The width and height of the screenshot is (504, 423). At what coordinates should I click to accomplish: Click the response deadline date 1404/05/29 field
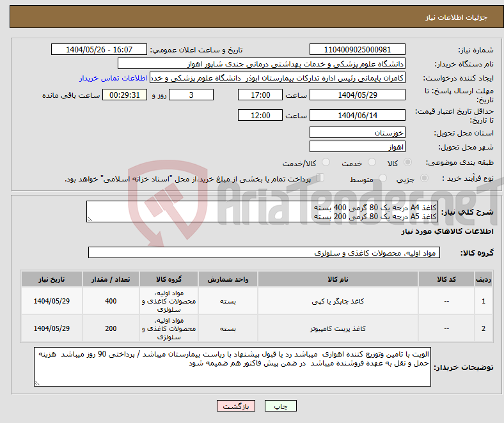[357, 95]
